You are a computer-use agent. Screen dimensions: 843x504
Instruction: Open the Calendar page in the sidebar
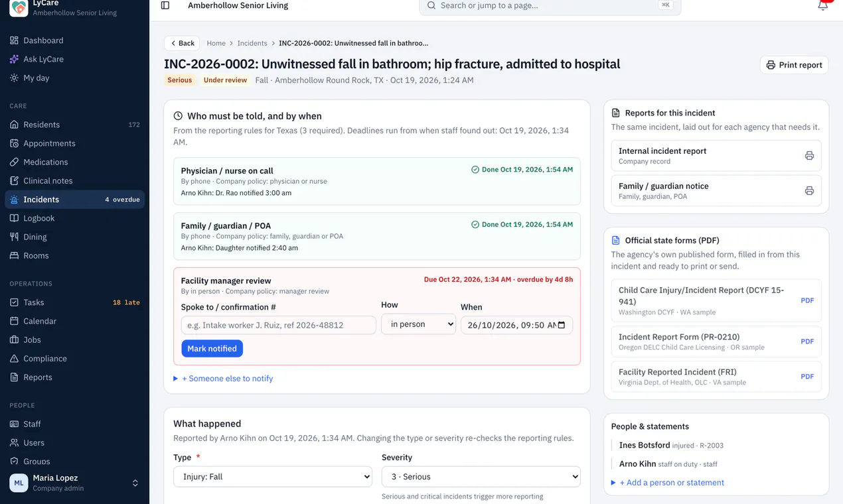coord(74,321)
